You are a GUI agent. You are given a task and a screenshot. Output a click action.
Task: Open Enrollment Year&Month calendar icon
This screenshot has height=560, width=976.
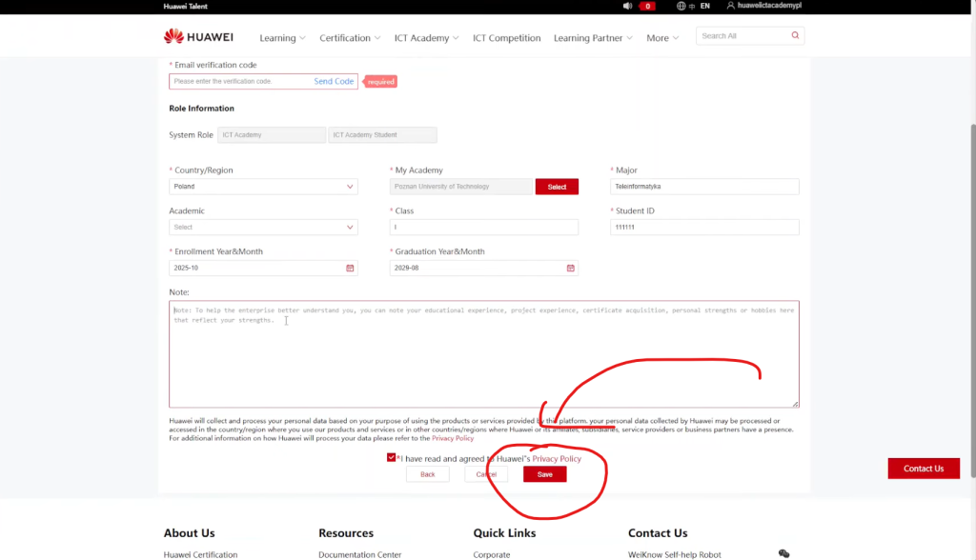coord(350,269)
